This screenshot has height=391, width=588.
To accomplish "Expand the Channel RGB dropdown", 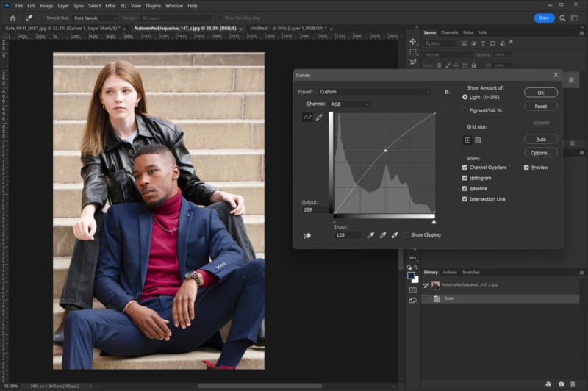I will (x=350, y=104).
